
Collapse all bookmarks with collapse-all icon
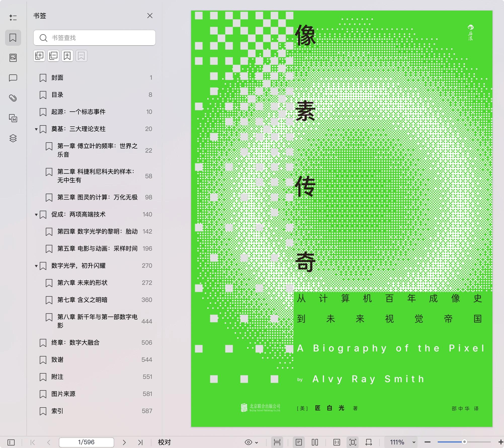[x=53, y=56]
